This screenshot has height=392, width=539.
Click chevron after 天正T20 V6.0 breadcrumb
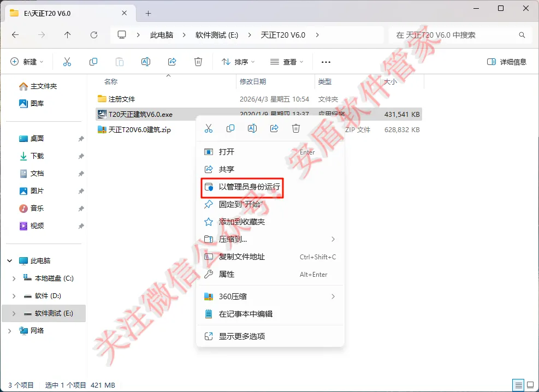tap(317, 35)
